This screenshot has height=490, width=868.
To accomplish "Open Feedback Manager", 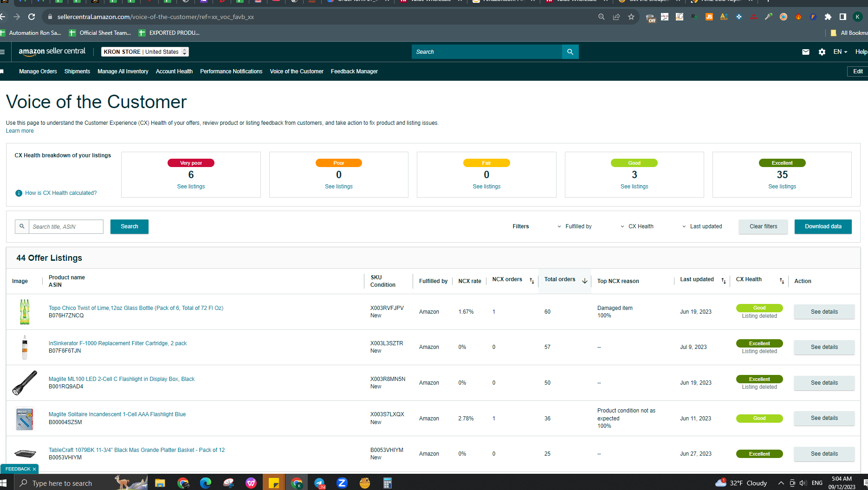I will 354,71.
